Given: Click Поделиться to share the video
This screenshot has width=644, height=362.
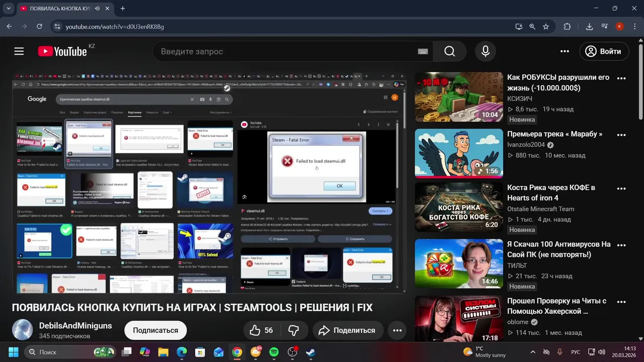Looking at the screenshot, I should click(x=348, y=330).
